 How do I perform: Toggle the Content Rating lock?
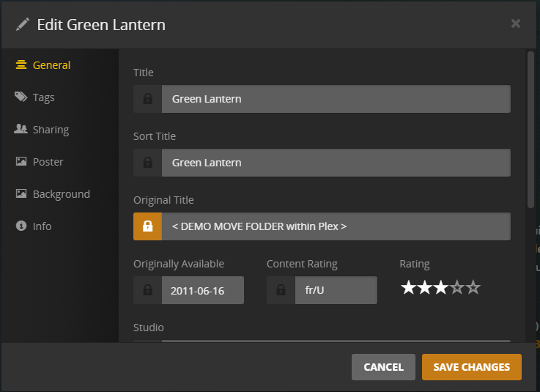281,290
